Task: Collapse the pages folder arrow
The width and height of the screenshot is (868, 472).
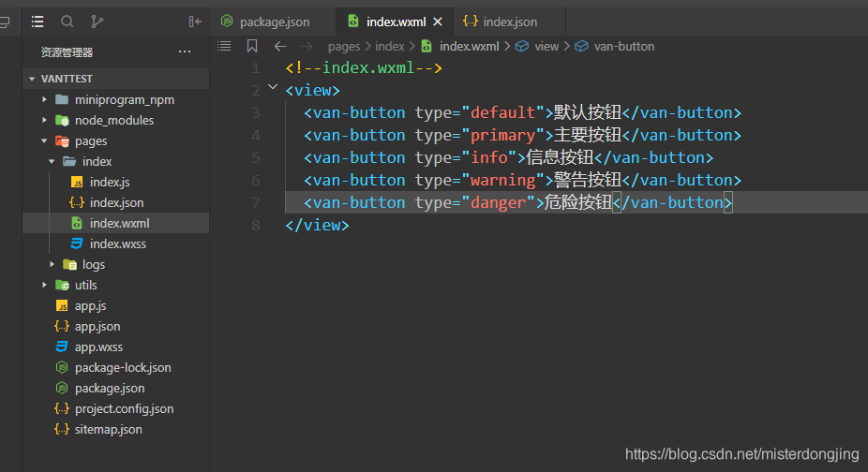Action: (44, 141)
